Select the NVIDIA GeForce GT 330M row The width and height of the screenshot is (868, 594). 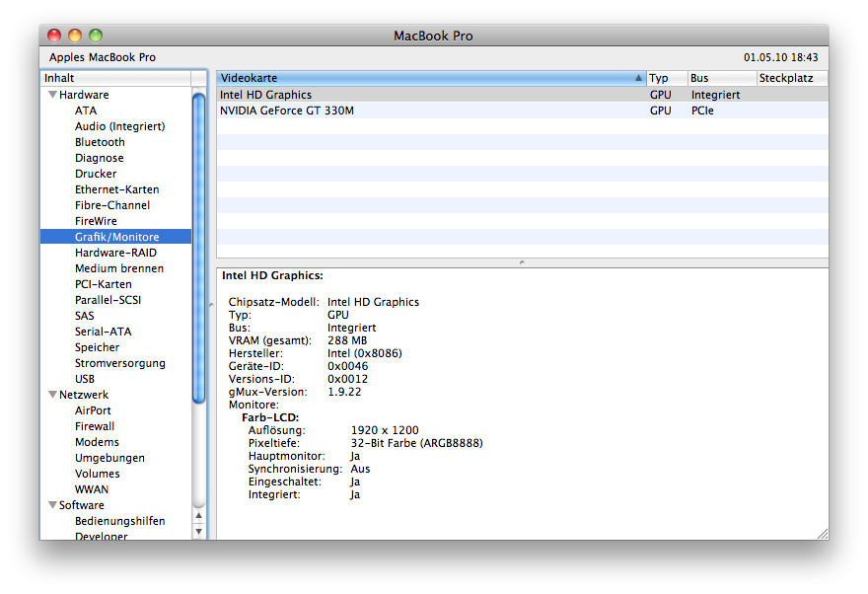[x=522, y=111]
